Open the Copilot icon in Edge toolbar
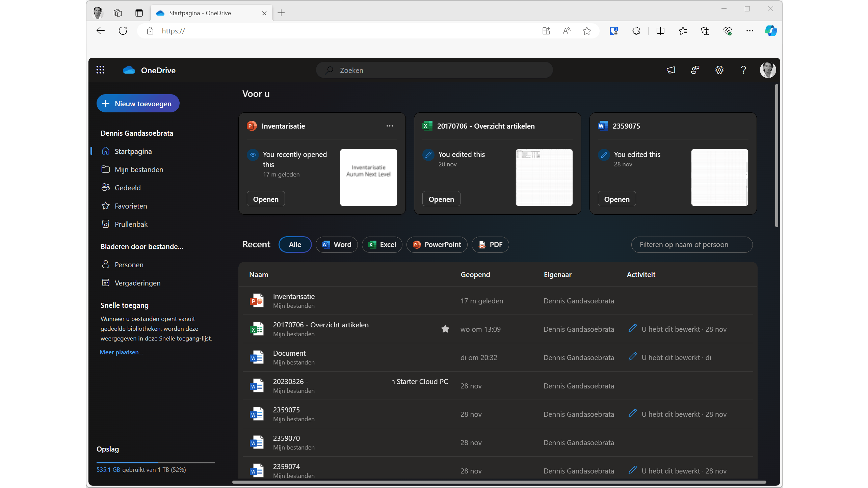Screen dimensions: 868x488 tap(771, 31)
